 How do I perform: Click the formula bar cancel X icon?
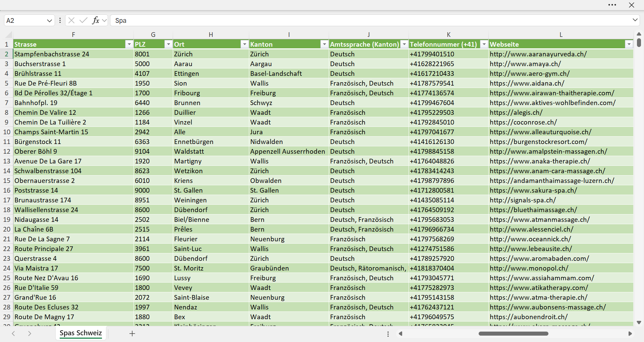(71, 20)
